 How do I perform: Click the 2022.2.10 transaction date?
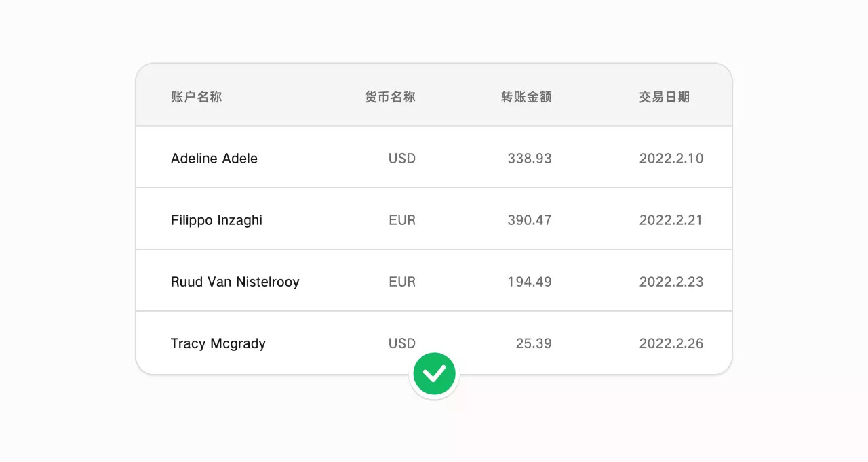tap(671, 159)
